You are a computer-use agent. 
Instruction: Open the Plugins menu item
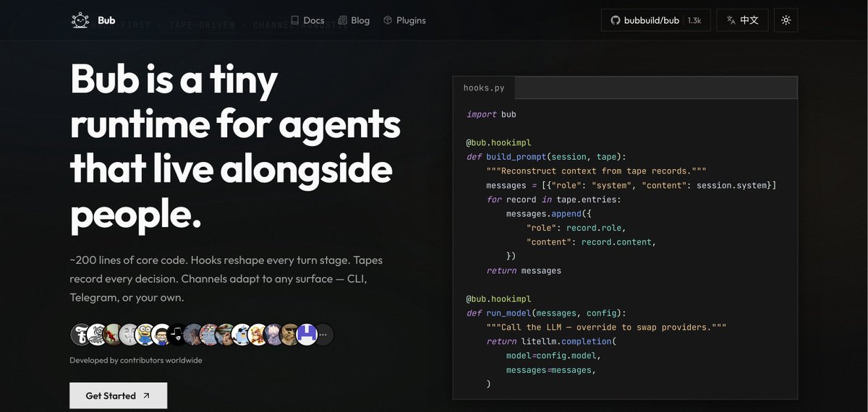[404, 20]
